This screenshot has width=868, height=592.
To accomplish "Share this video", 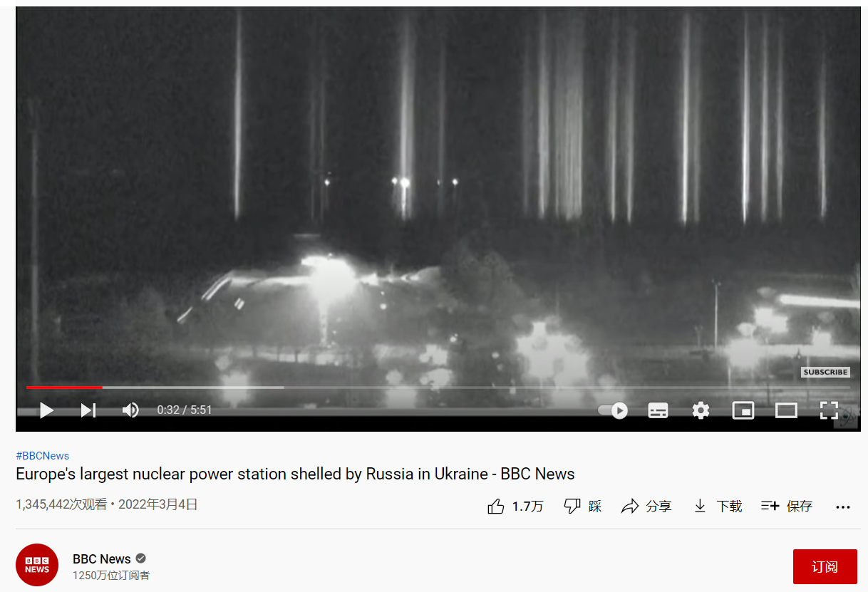I will (x=646, y=507).
